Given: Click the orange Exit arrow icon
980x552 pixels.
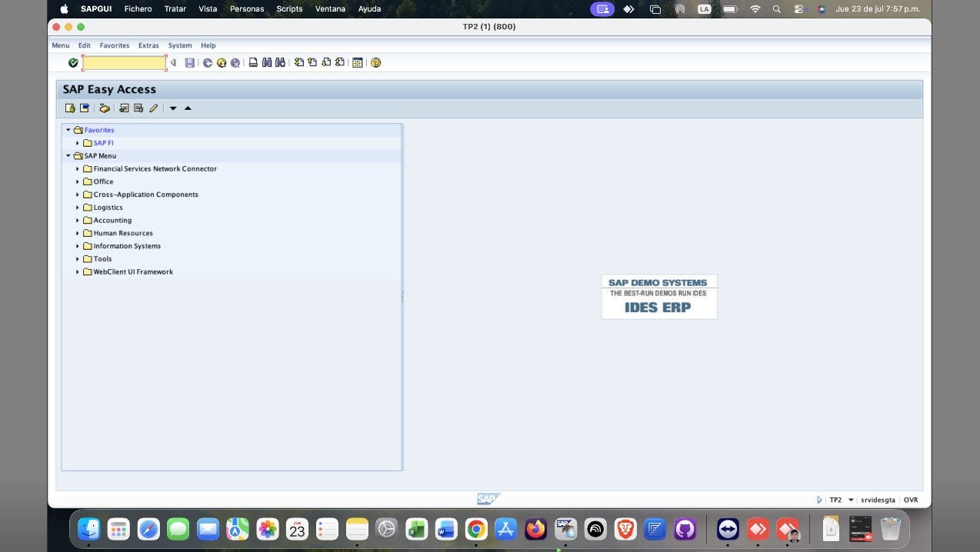Looking at the screenshot, I should 222,63.
